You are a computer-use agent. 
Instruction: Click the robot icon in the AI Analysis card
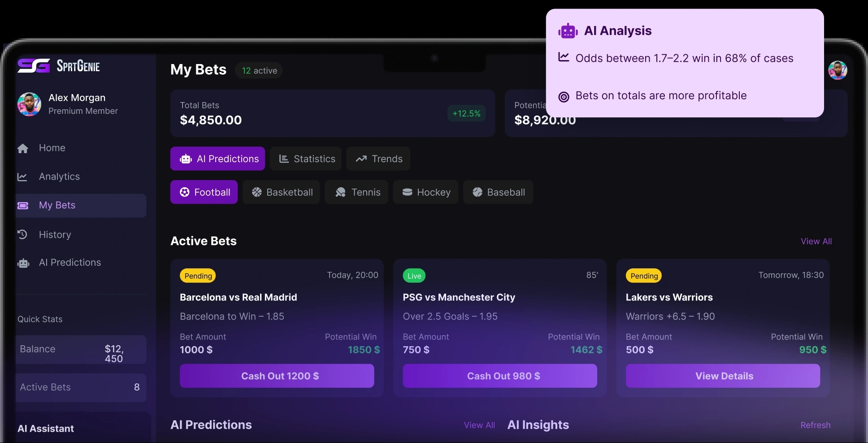(568, 31)
